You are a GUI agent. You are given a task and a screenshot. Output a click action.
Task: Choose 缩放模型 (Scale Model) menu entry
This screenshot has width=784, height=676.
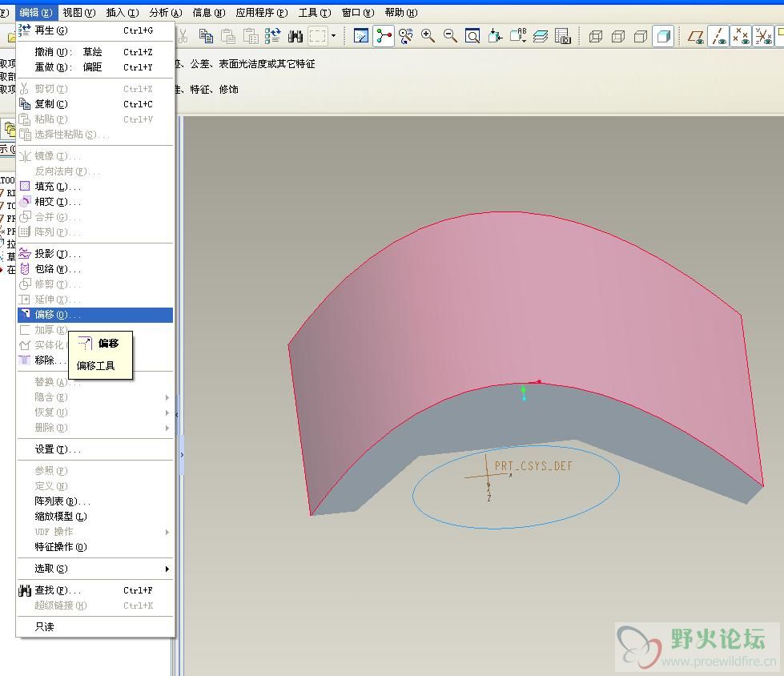pos(95,517)
